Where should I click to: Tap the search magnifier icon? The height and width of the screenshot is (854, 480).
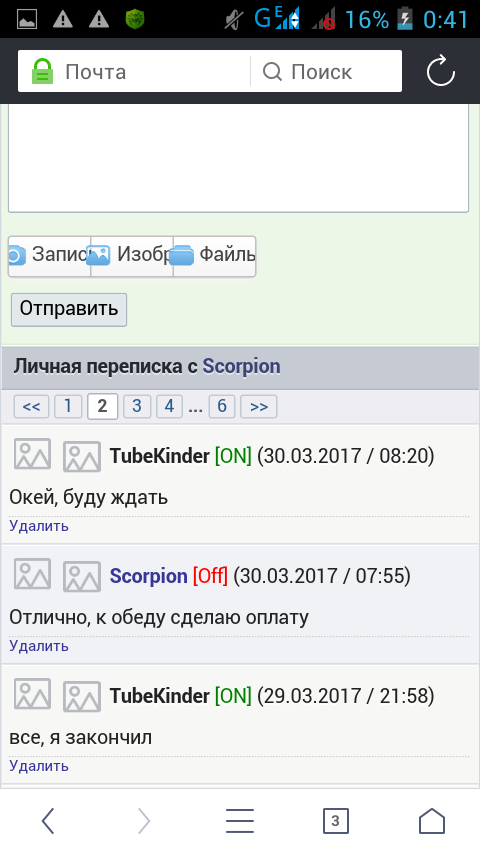point(272,71)
